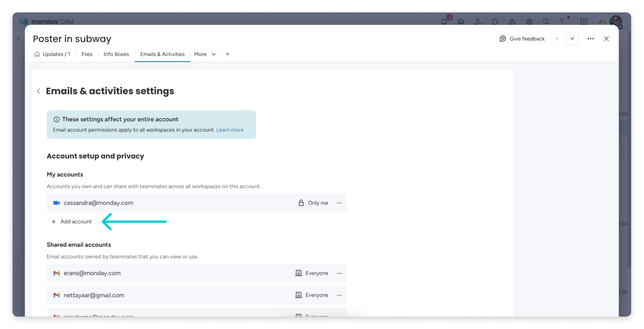The width and height of the screenshot is (644, 329).
Task: Change cassandra's Only me permission
Action: pyautogui.click(x=313, y=203)
